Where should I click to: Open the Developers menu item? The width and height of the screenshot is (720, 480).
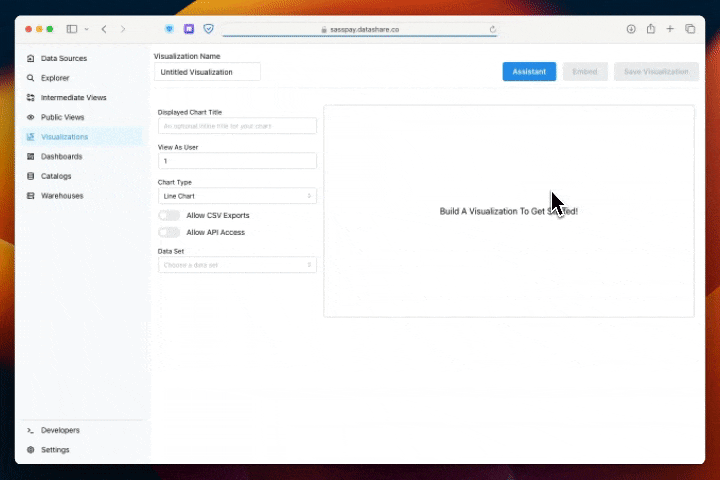point(60,430)
